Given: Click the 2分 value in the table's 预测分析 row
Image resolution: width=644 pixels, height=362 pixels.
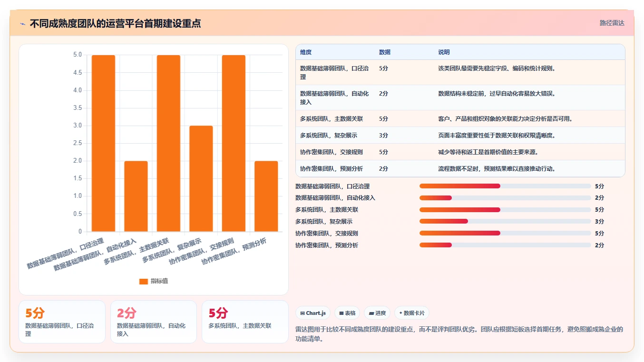Looking at the screenshot, I should pyautogui.click(x=383, y=169).
